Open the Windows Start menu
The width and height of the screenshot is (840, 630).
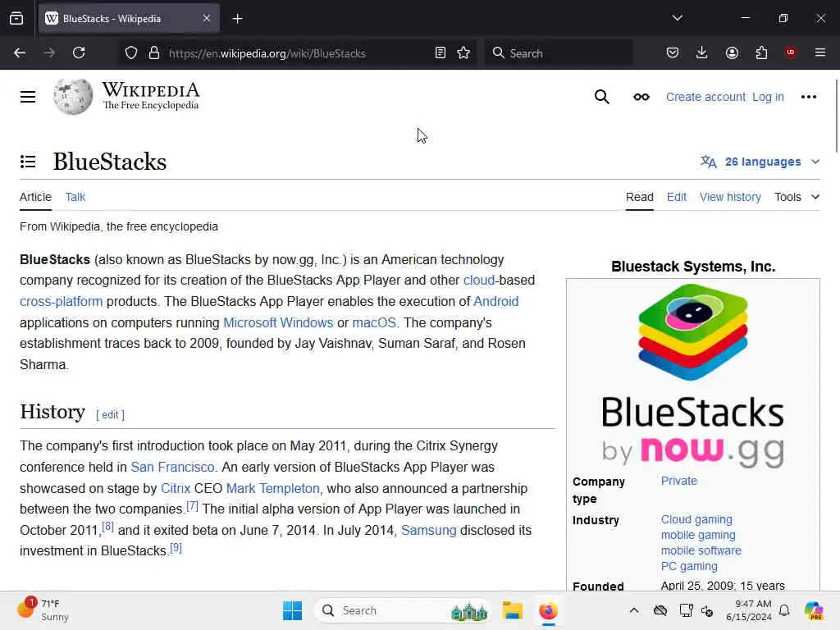[x=293, y=610]
